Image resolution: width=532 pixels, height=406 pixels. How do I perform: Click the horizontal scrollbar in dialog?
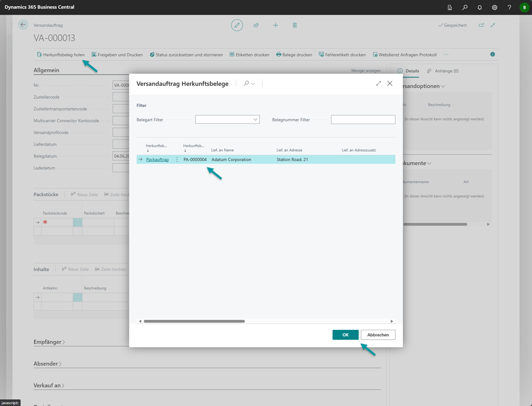(x=194, y=321)
